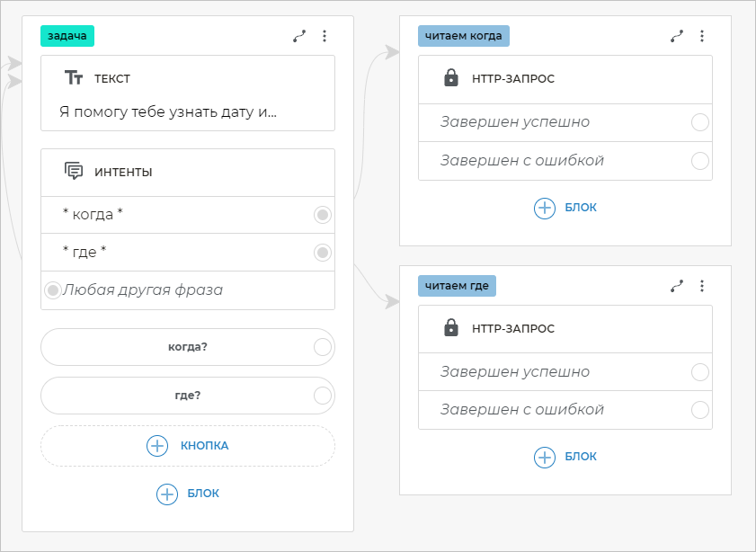Open three-dot menu of задача block
Screen dimensions: 756x552
[x=325, y=36]
